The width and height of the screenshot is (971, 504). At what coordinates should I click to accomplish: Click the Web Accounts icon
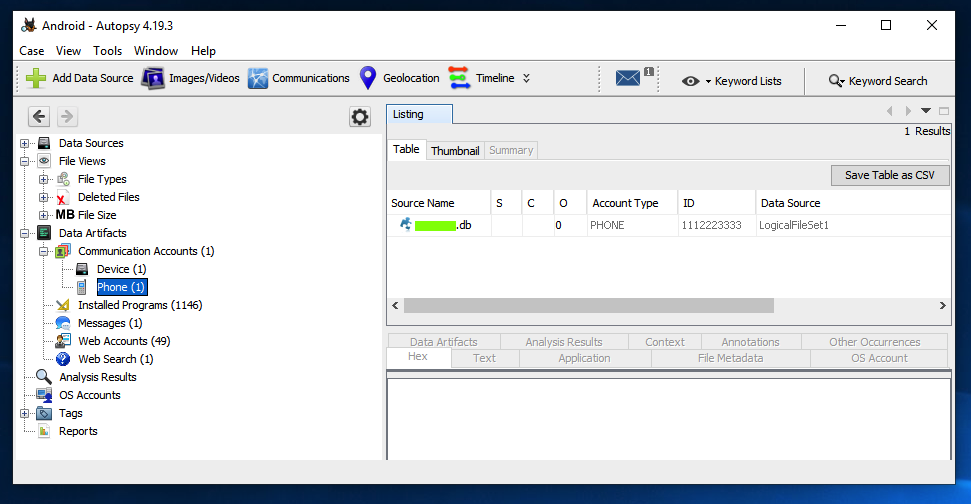[63, 341]
